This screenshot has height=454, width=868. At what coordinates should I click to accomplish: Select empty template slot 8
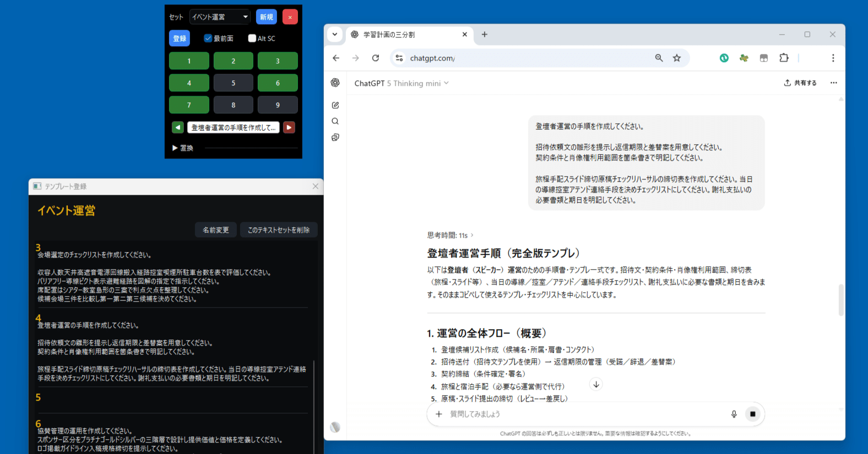(234, 105)
